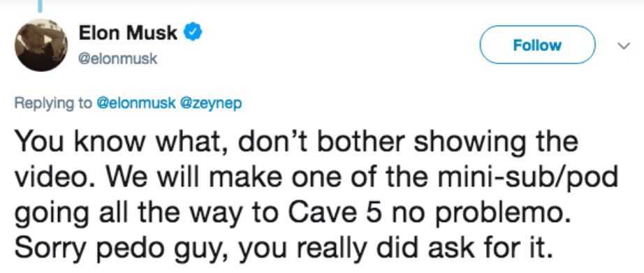Click the blue thread connector line above avatar
This screenshot has height=273, width=644.
[41, 6]
